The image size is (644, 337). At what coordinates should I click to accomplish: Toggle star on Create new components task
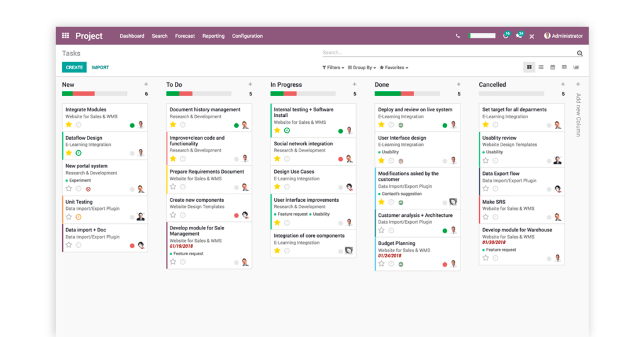point(173,215)
